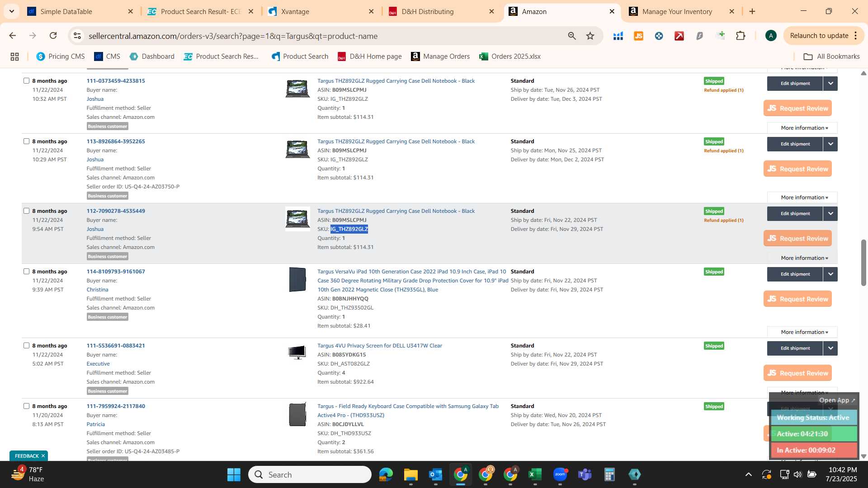Open the Windows Start button

[234, 474]
